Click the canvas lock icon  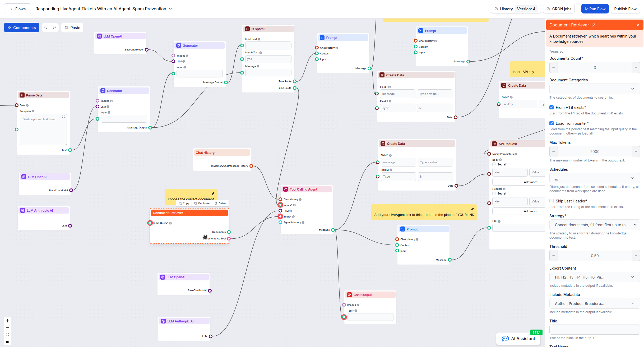(7, 341)
